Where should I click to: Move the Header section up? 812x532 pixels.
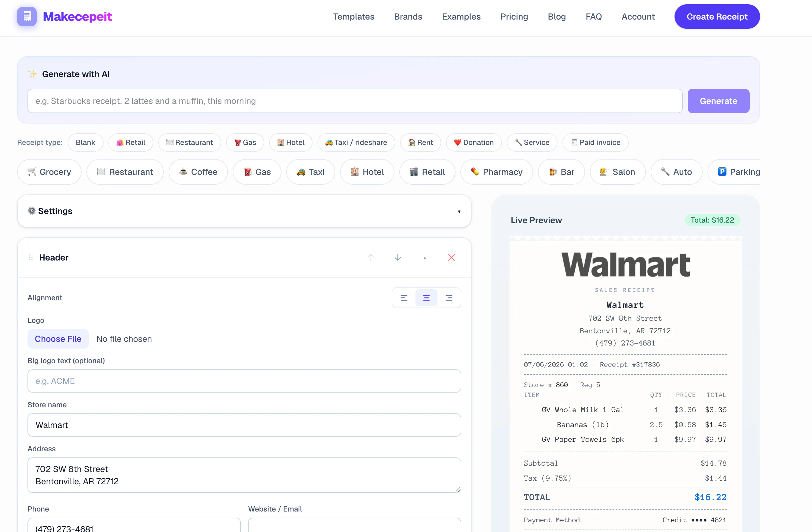(x=371, y=257)
